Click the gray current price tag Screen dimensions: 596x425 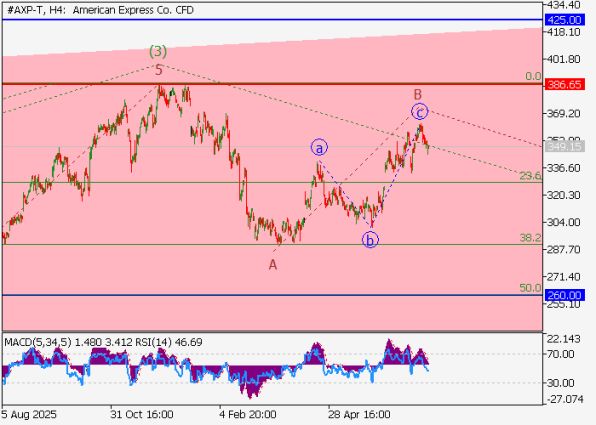pos(564,147)
